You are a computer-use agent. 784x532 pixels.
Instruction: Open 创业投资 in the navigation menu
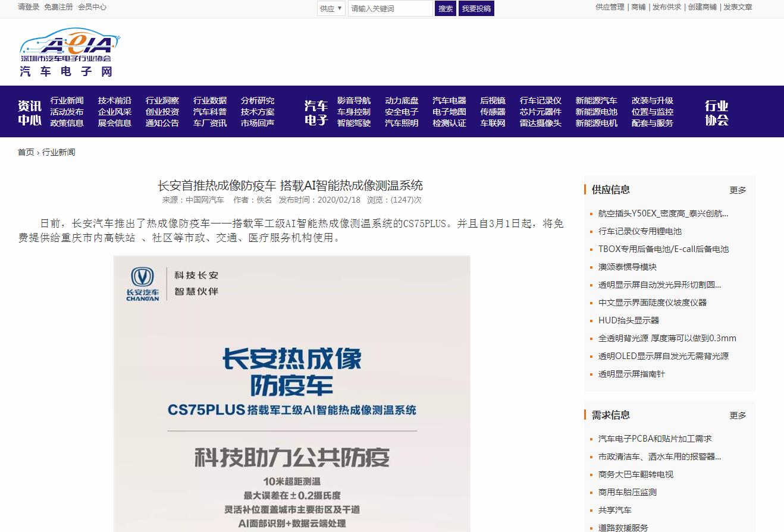pos(162,112)
